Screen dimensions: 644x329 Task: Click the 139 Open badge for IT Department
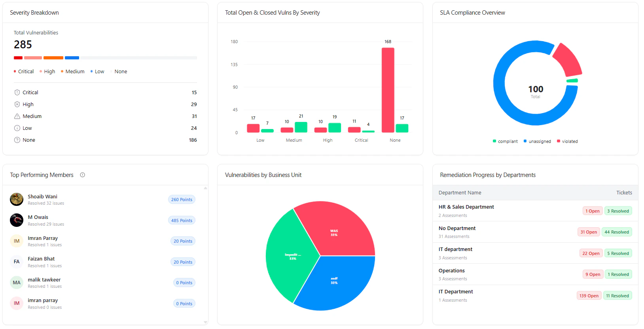point(589,296)
